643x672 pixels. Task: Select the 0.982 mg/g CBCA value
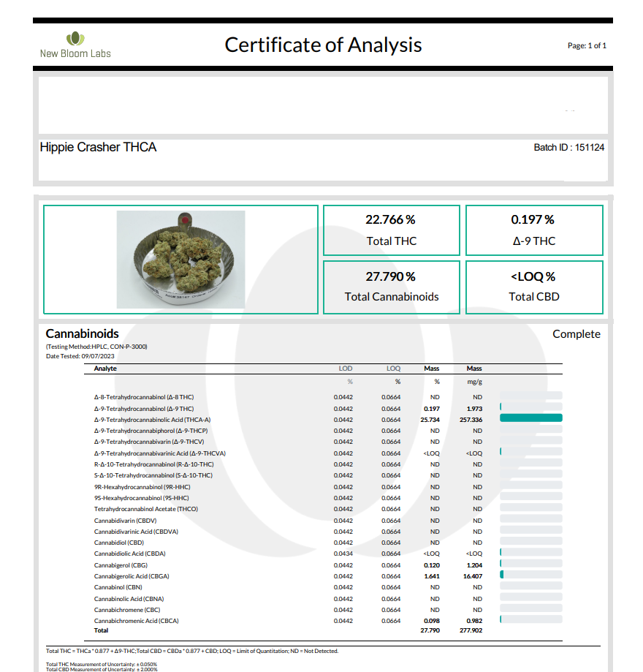pos(475,621)
